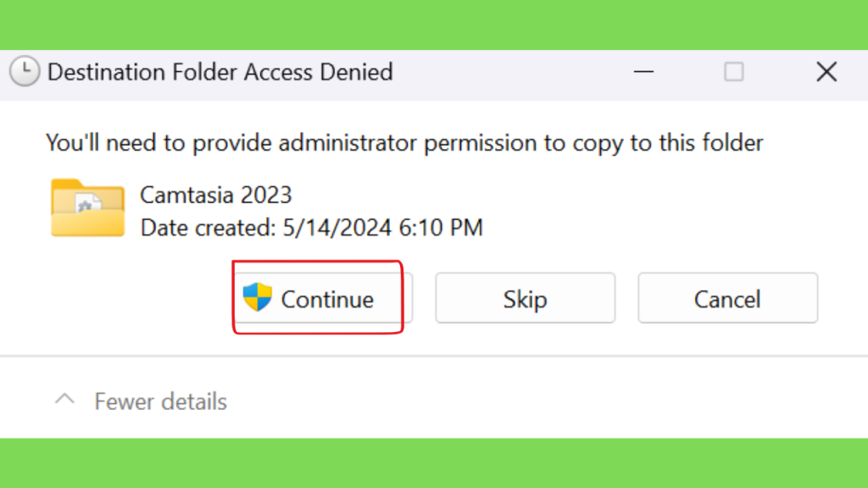Click the green background above the dialog
Screen dimensions: 868x488
click(x=434, y=25)
